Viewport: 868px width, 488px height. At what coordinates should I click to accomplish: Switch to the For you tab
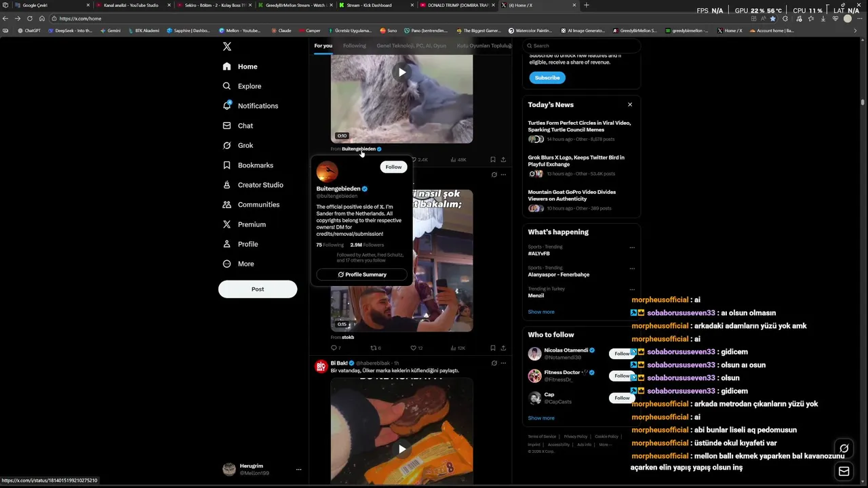coord(323,45)
